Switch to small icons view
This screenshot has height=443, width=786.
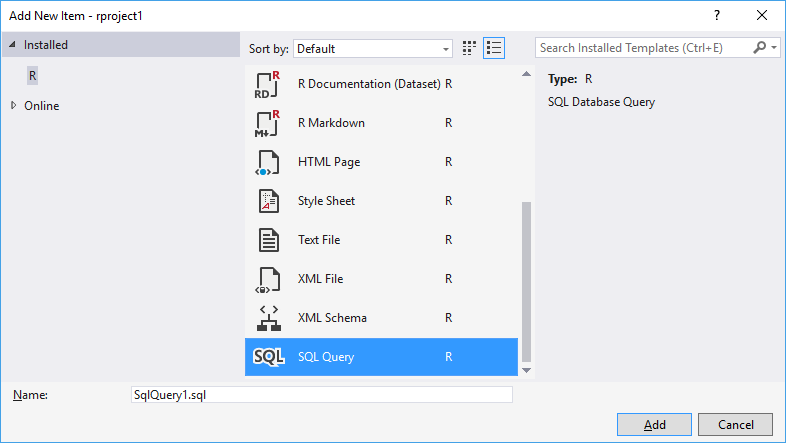469,48
